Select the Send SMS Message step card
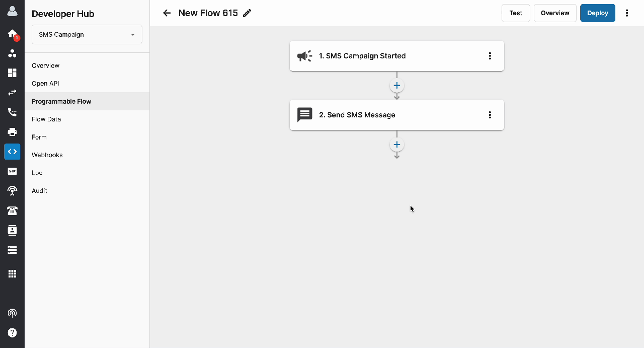This screenshot has height=348, width=644. (396, 115)
